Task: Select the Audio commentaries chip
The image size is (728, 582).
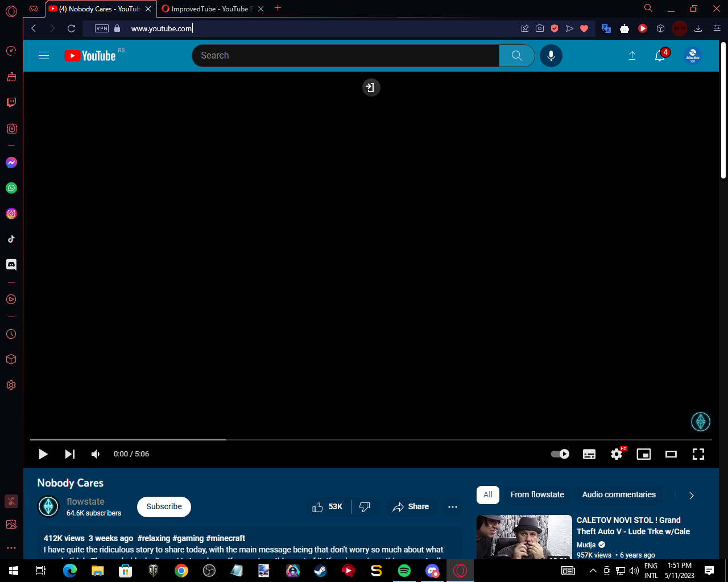Action: point(619,495)
